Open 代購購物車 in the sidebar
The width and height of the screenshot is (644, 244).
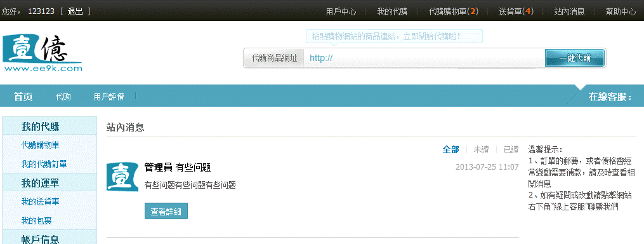click(x=40, y=145)
